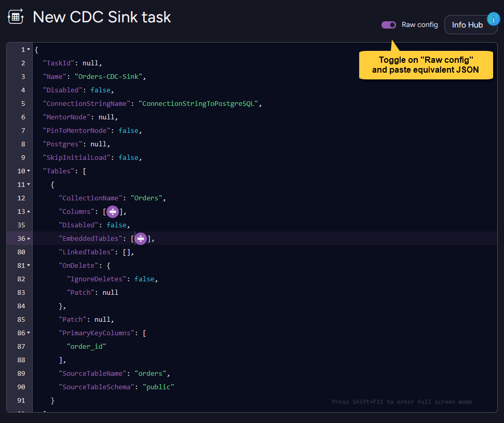Click the "IgnoreDeletes" key
This screenshot has height=423, width=504.
tap(97, 279)
